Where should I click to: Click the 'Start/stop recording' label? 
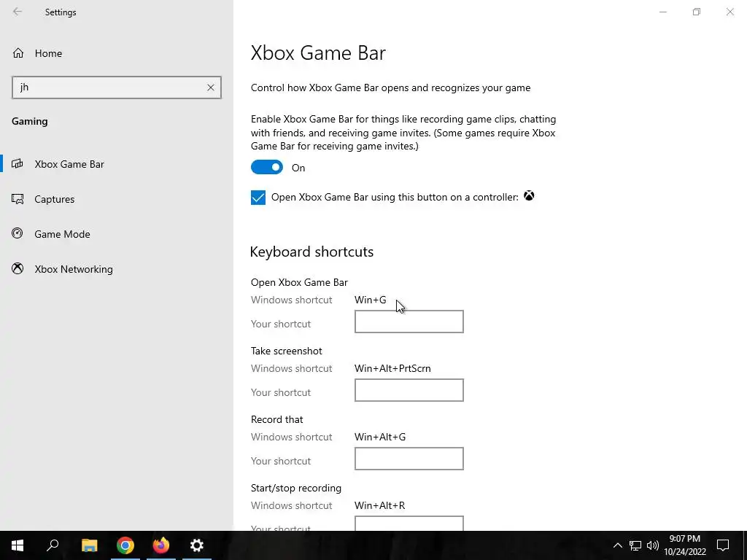tap(296, 488)
